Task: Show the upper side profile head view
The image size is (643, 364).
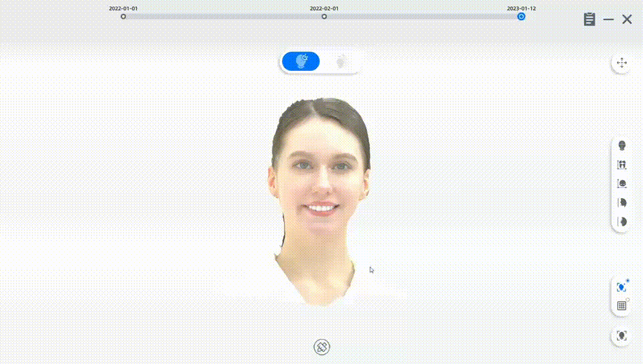Action: click(622, 203)
